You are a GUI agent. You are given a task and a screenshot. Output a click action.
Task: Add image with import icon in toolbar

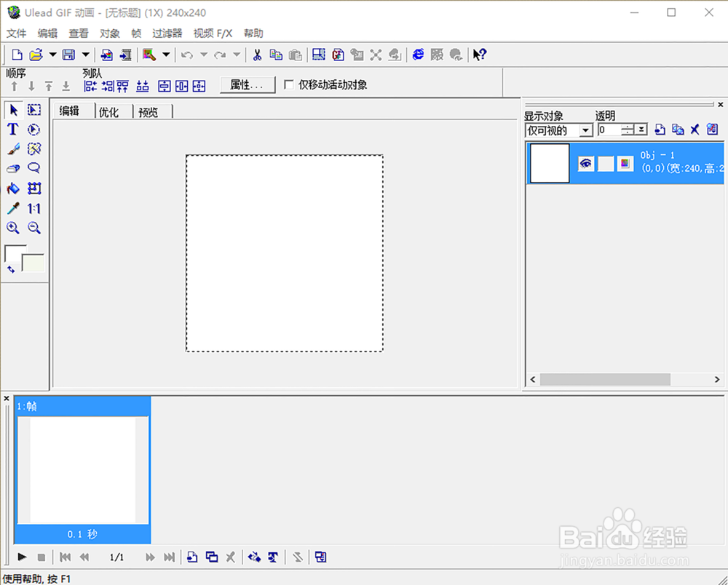point(107,55)
